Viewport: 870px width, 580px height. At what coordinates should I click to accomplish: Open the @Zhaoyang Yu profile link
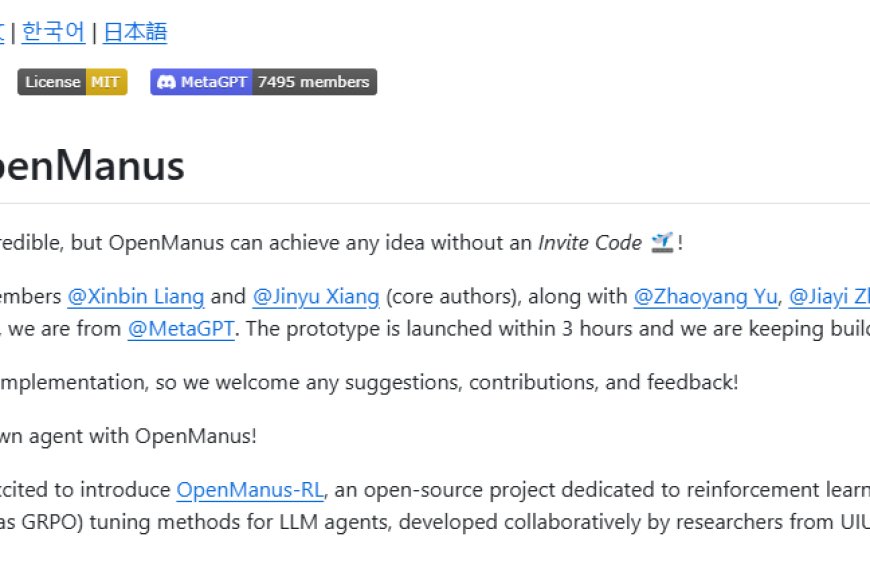tap(707, 296)
